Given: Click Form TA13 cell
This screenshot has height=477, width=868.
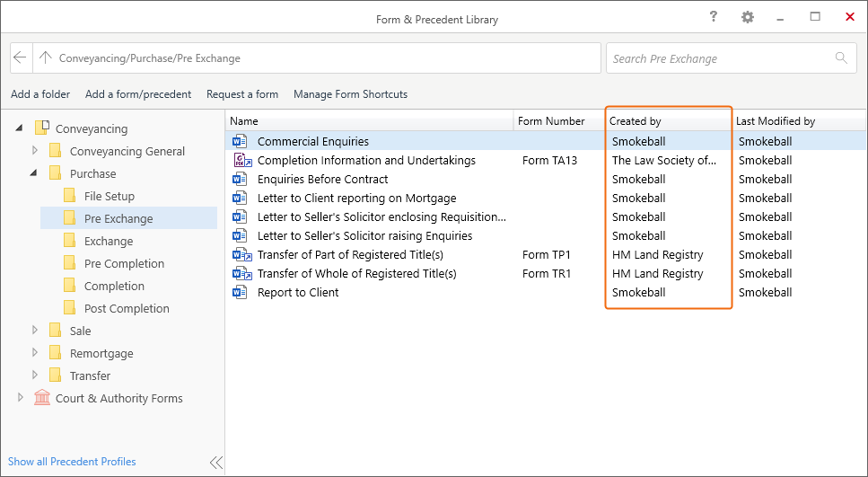Looking at the screenshot, I should 549,160.
